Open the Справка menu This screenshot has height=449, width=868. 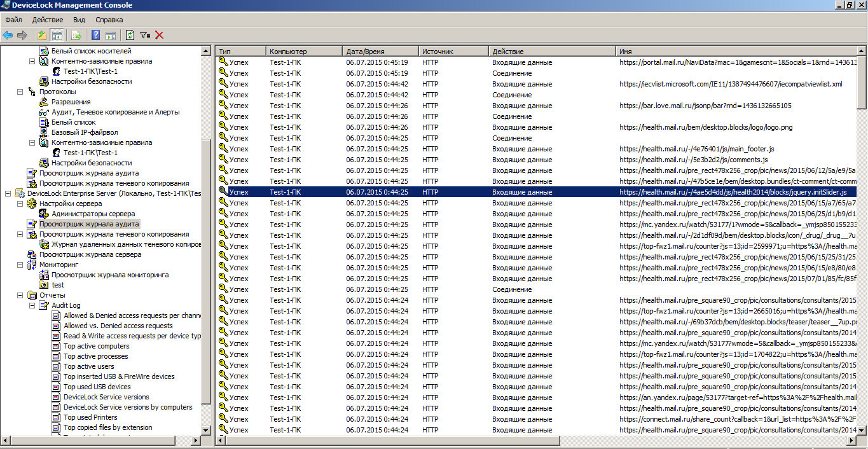pyautogui.click(x=109, y=20)
